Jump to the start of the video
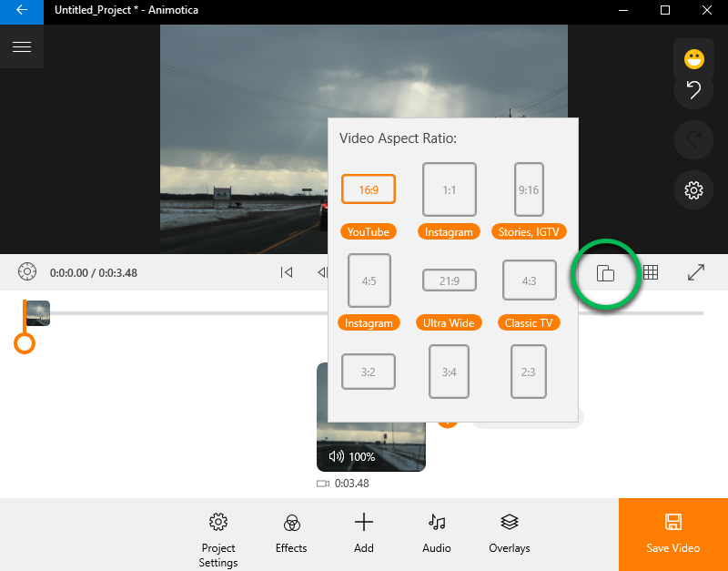Screen dimensions: 728x571 click(287, 272)
